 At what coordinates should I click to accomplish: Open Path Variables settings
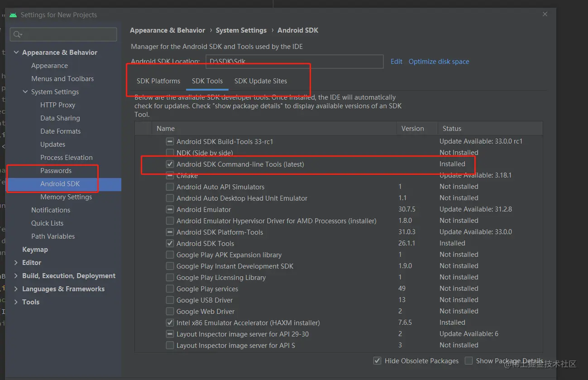click(53, 236)
